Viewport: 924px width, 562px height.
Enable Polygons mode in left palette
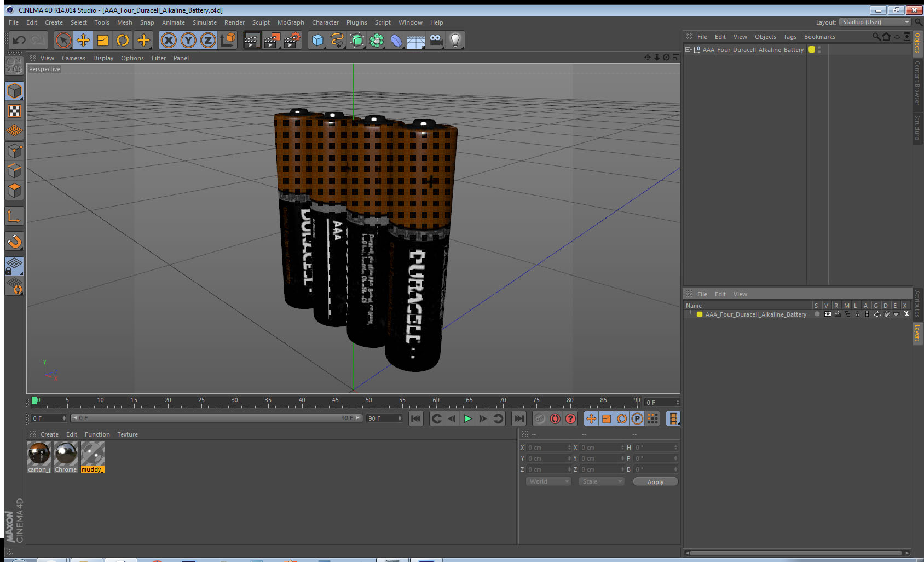click(14, 191)
